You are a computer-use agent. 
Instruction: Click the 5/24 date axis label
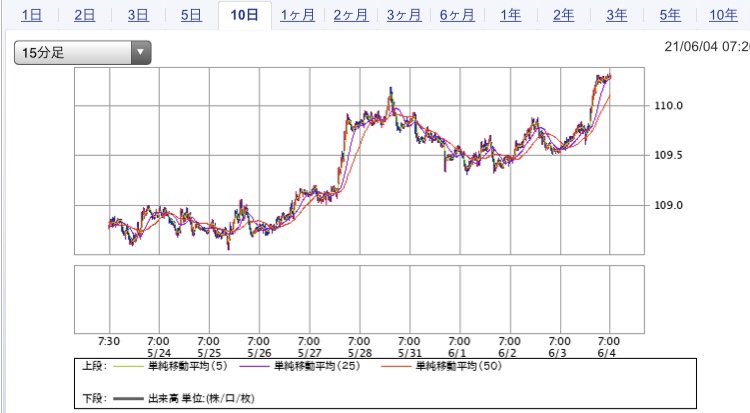click(x=159, y=353)
